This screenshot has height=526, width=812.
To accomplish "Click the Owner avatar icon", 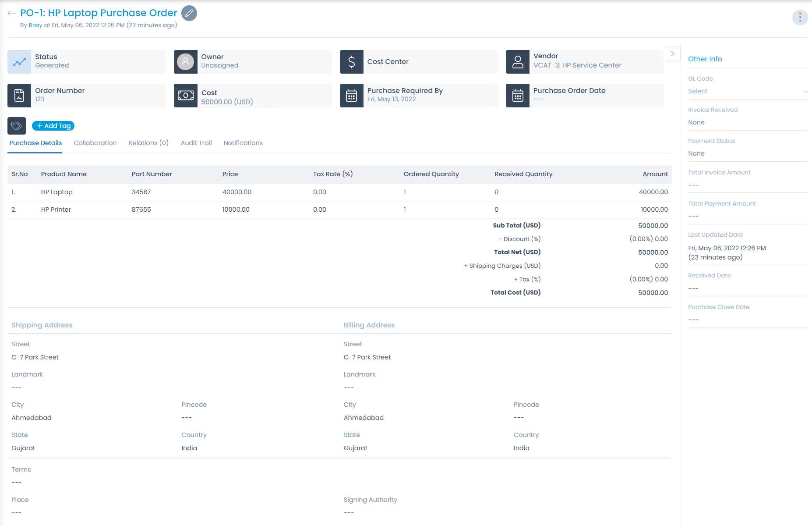I will [x=185, y=61].
